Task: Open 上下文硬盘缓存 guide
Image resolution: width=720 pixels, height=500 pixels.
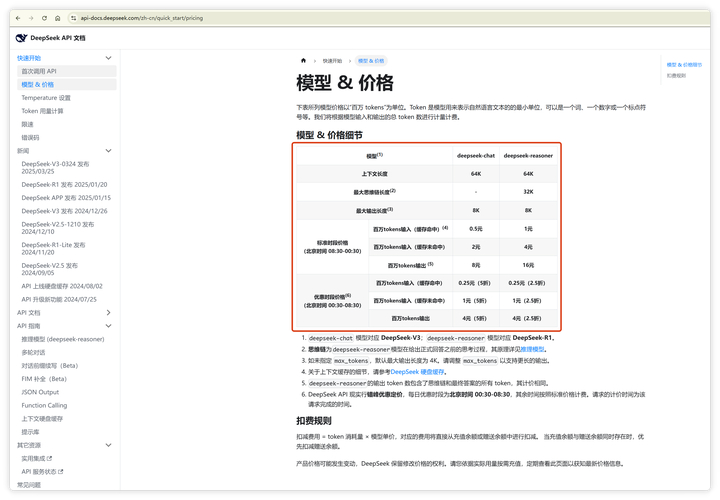Action: click(x=42, y=419)
